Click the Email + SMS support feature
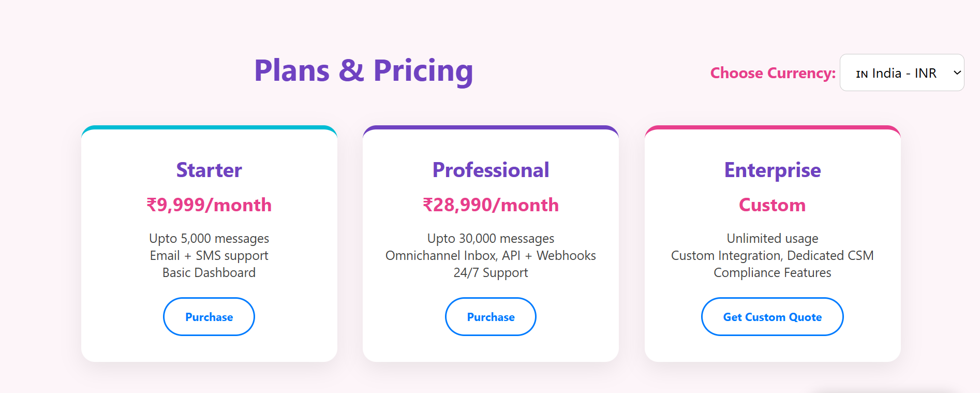The image size is (980, 393). pos(209,256)
